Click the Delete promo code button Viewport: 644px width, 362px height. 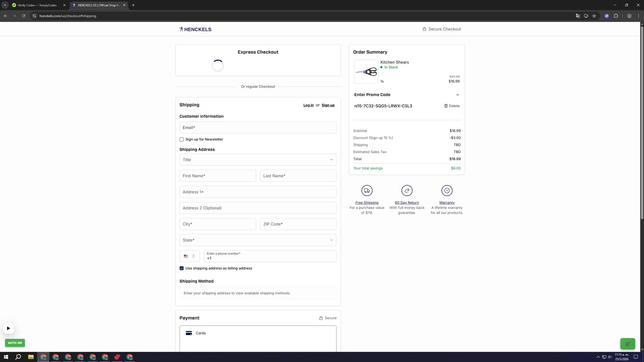pyautogui.click(x=452, y=106)
